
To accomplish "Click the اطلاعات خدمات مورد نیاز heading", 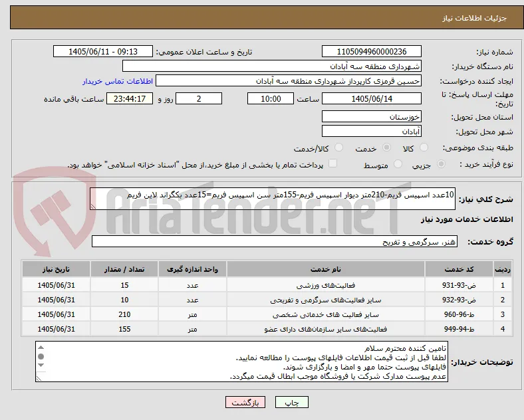I will [467, 219].
